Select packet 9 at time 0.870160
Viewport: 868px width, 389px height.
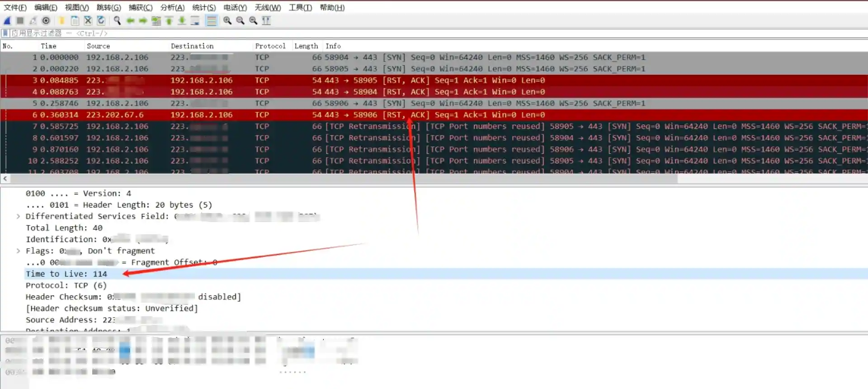(x=434, y=149)
